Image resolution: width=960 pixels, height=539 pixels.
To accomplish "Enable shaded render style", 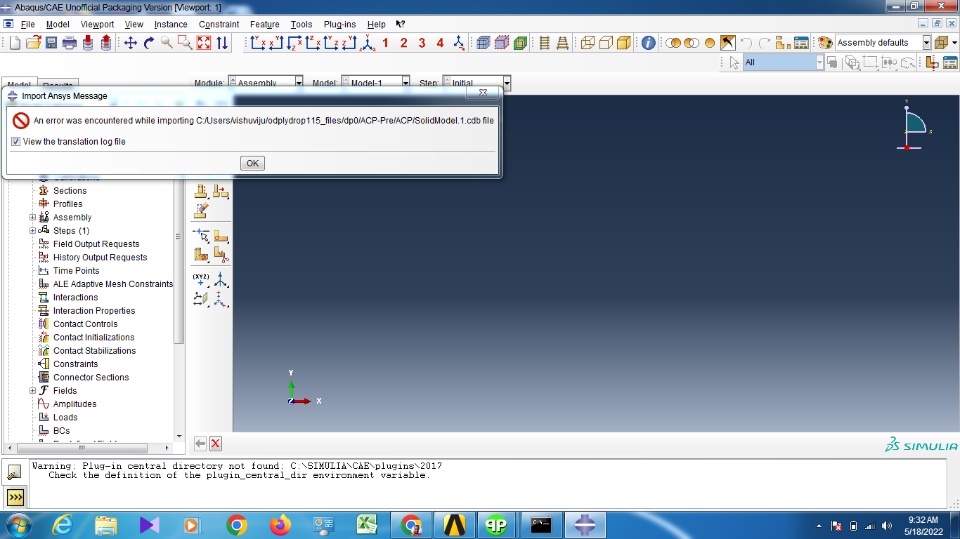I will pos(624,43).
